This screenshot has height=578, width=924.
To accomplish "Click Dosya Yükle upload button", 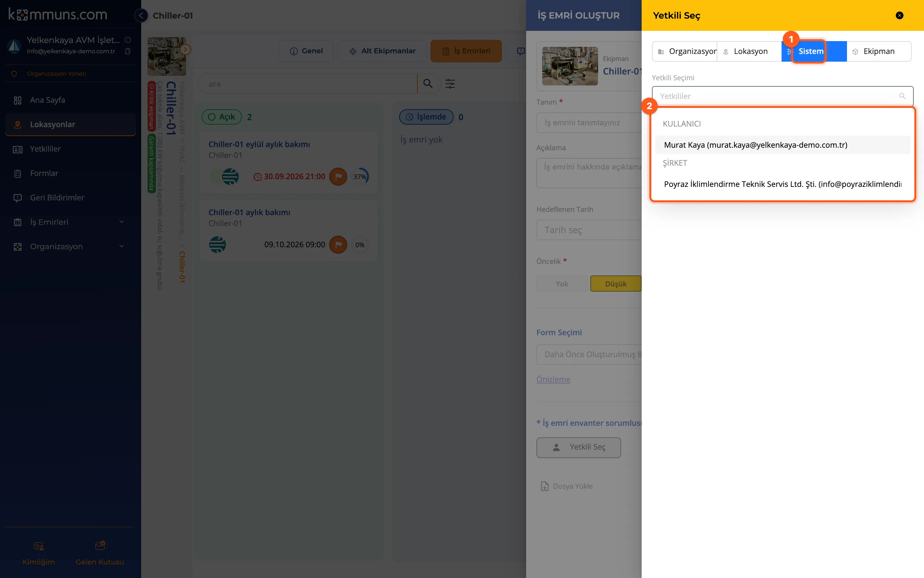I will [567, 486].
